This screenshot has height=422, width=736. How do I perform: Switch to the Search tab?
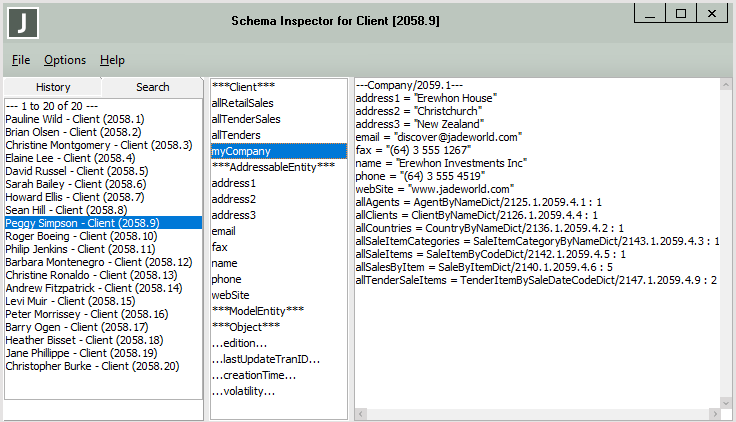(x=152, y=87)
